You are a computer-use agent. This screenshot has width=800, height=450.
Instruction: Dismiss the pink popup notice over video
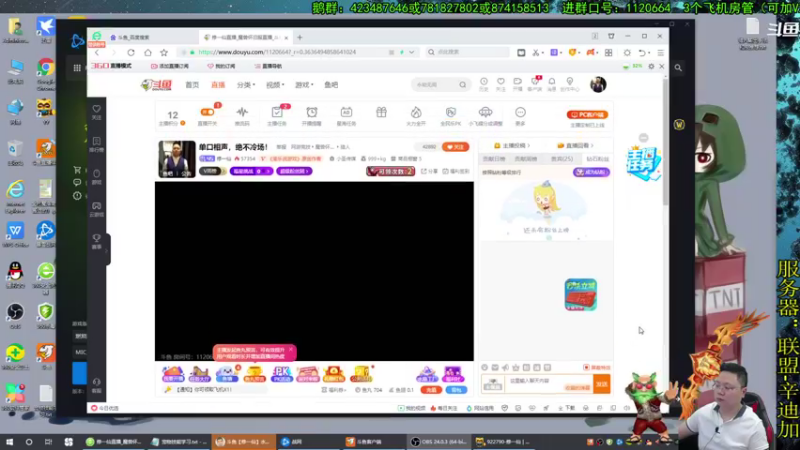point(290,349)
